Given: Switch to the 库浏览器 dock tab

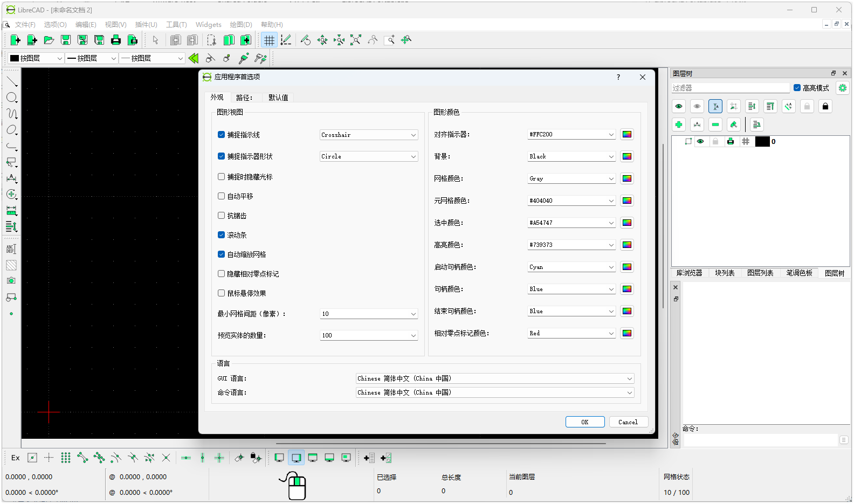Looking at the screenshot, I should pos(689,273).
